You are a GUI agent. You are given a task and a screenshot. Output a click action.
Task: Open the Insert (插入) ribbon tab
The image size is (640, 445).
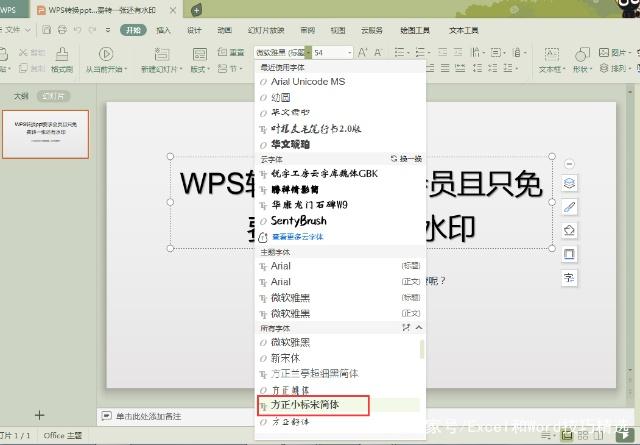163,30
